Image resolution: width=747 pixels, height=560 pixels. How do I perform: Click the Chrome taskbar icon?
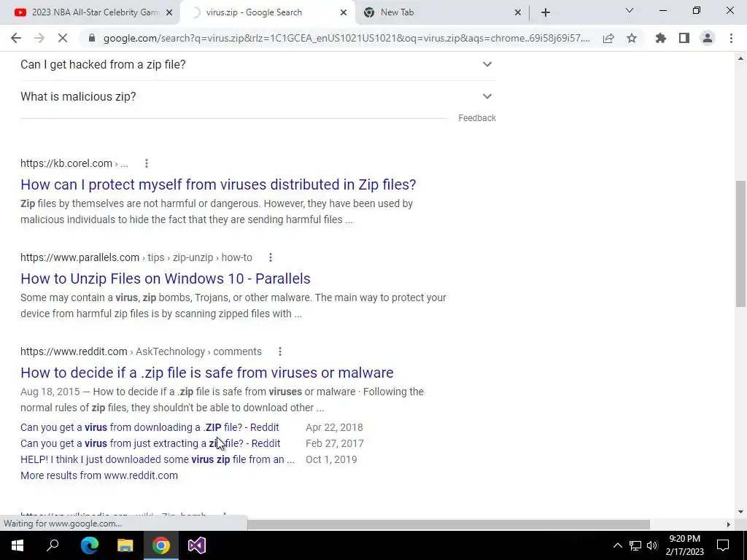160,545
